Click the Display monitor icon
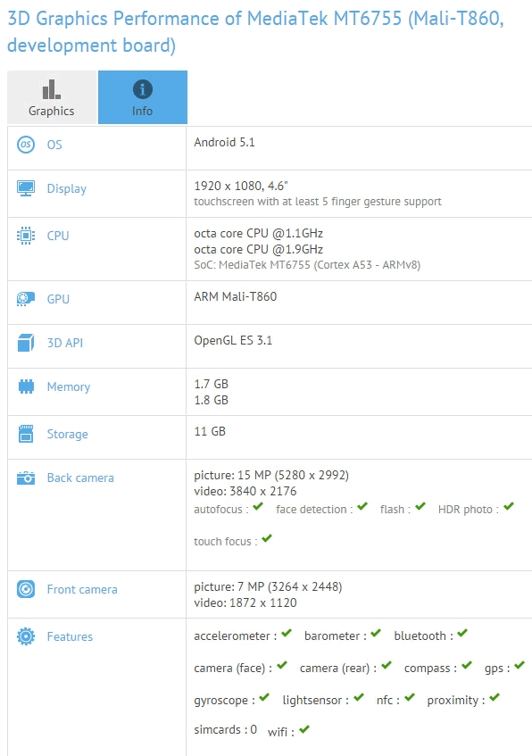Viewport: 532px width, 756px height. [26, 188]
